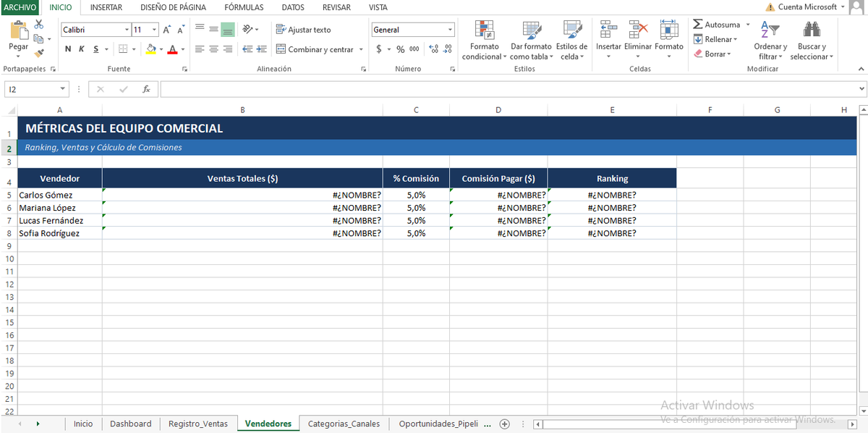Open the Dashboard sheet tab
This screenshot has height=433, width=868.
pos(131,424)
